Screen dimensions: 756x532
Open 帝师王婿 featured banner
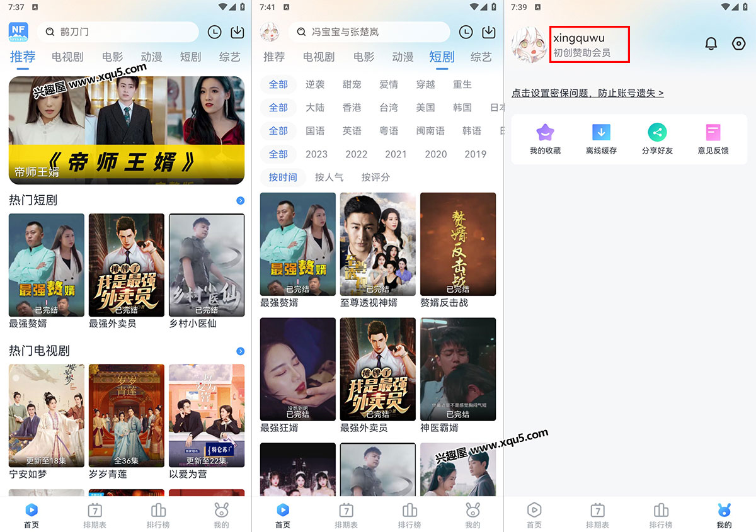click(126, 130)
